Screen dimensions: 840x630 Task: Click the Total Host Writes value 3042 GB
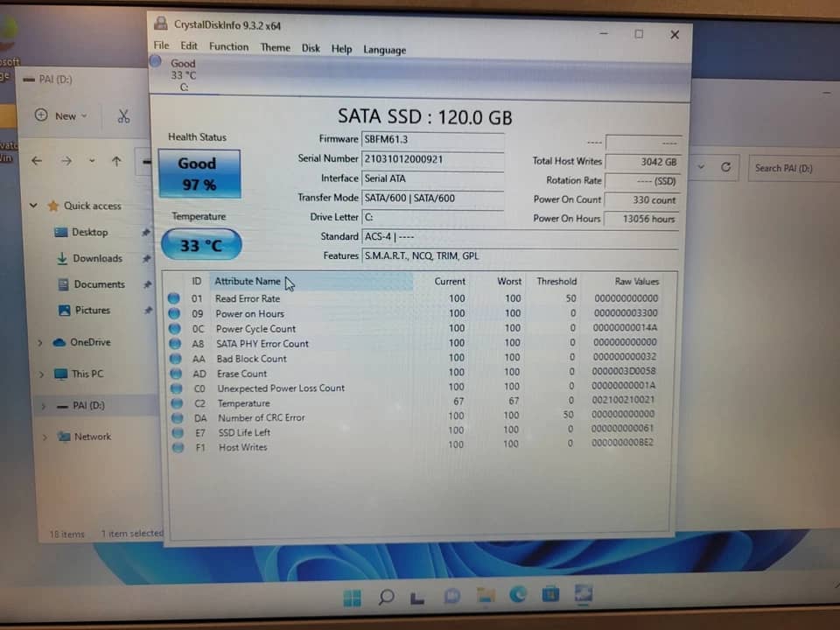(641, 162)
